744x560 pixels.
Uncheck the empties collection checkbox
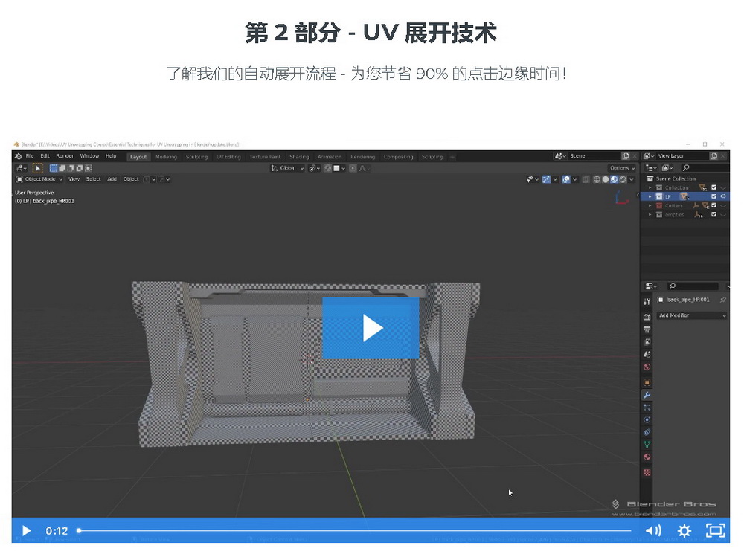click(x=713, y=214)
